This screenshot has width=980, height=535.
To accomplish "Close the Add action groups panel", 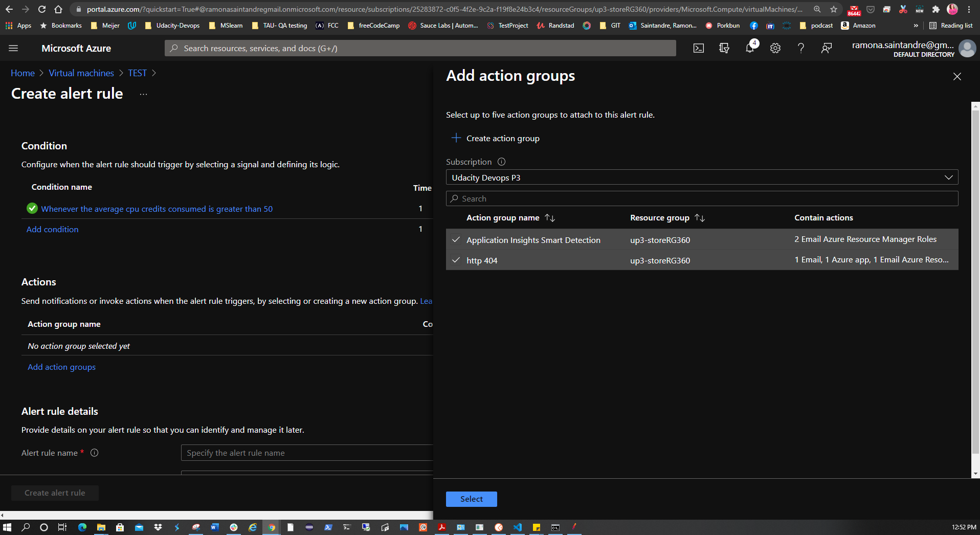I will pyautogui.click(x=957, y=76).
